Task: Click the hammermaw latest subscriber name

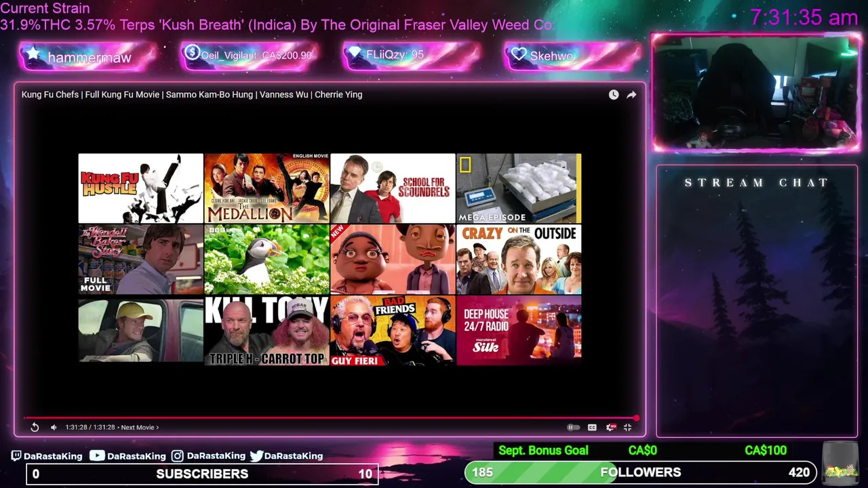Action: pyautogui.click(x=90, y=58)
